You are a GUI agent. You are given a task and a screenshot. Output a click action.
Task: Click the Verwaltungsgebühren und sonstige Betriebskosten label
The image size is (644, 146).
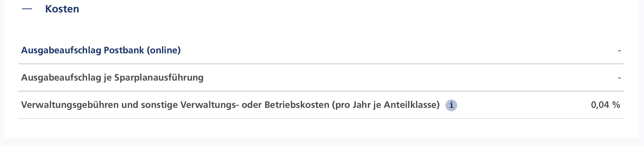230,105
